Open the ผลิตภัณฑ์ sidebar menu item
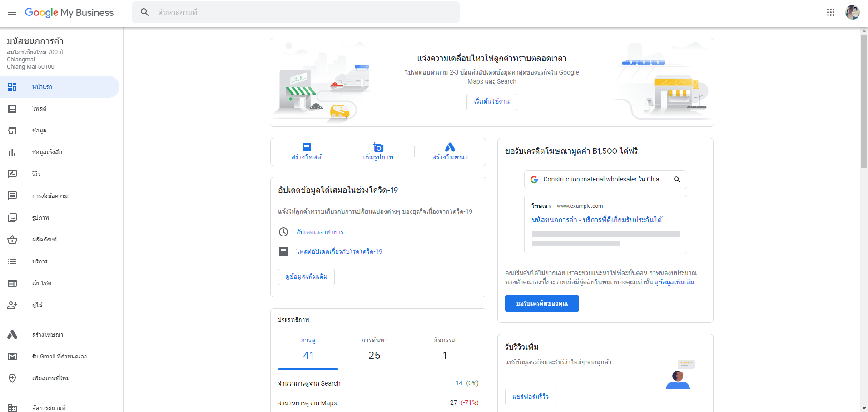Viewport: 868px width, 412px height. pos(60,240)
